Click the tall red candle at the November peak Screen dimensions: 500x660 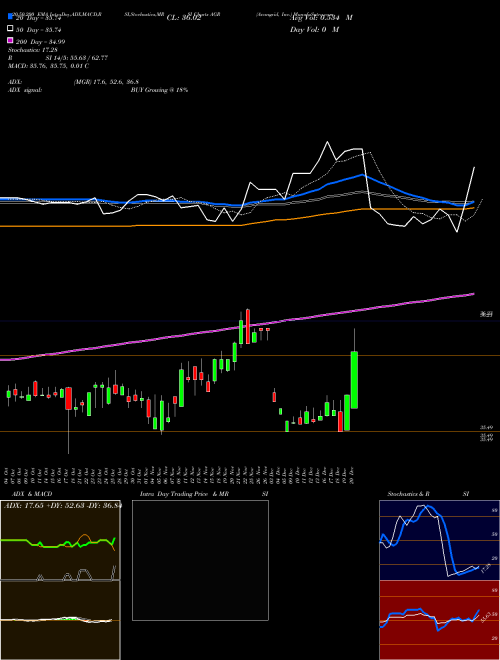coord(248,327)
